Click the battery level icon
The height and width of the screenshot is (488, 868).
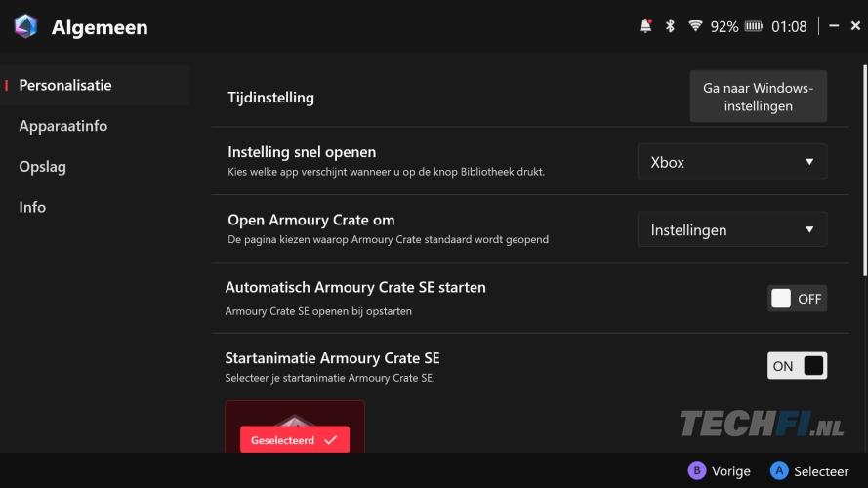(x=755, y=26)
